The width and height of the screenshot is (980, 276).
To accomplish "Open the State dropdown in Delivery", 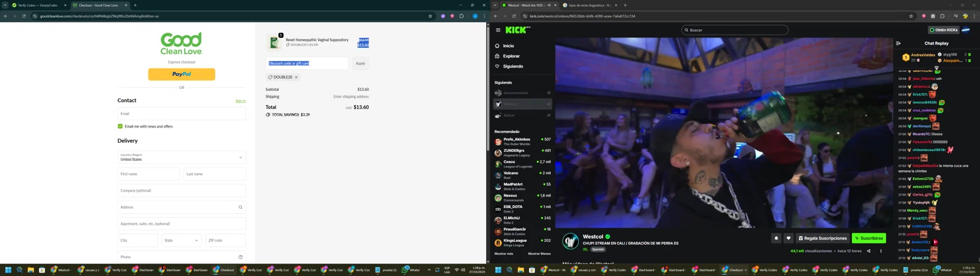I will [x=182, y=240].
